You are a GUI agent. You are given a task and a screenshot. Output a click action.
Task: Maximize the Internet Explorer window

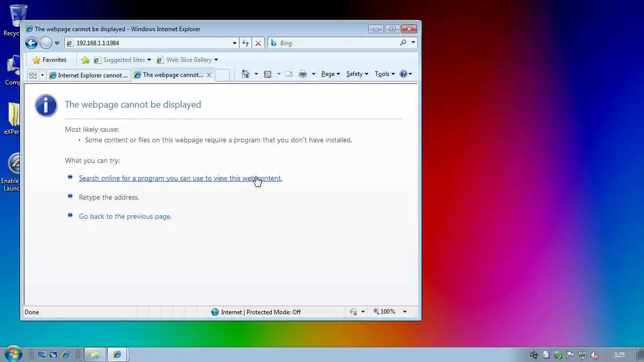(x=392, y=29)
